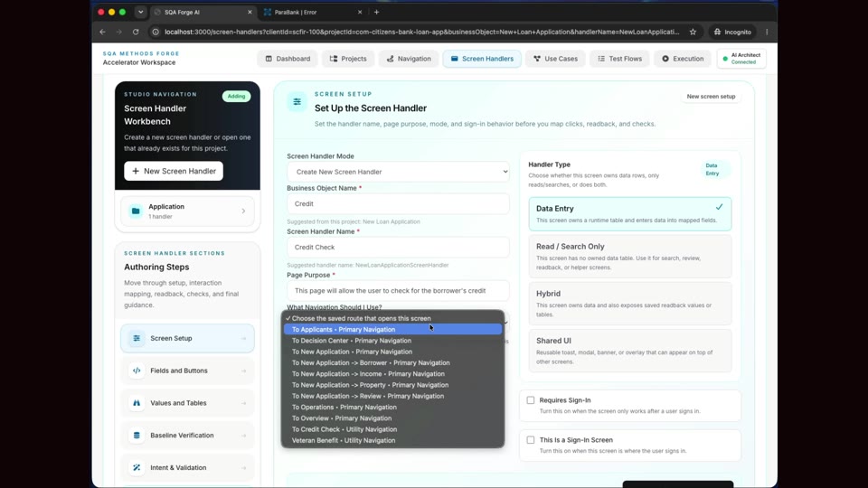
Task: Enable the Requires Sign-In checkbox
Action: [531, 400]
